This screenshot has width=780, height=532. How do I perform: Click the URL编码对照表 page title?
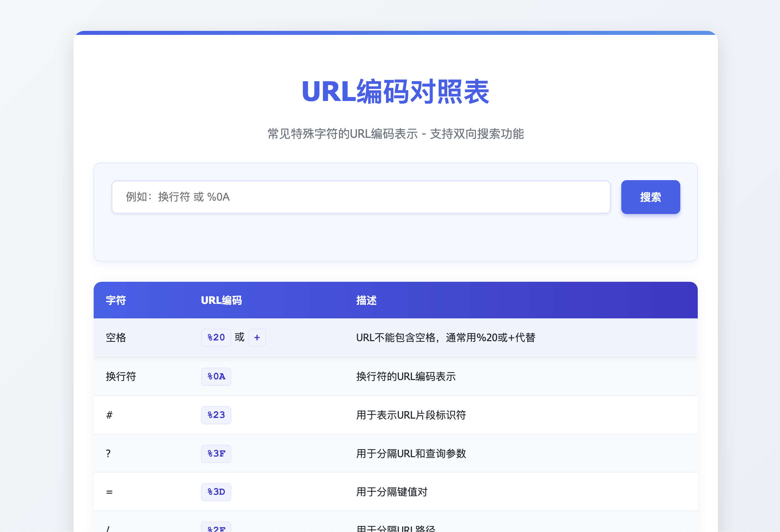(395, 92)
